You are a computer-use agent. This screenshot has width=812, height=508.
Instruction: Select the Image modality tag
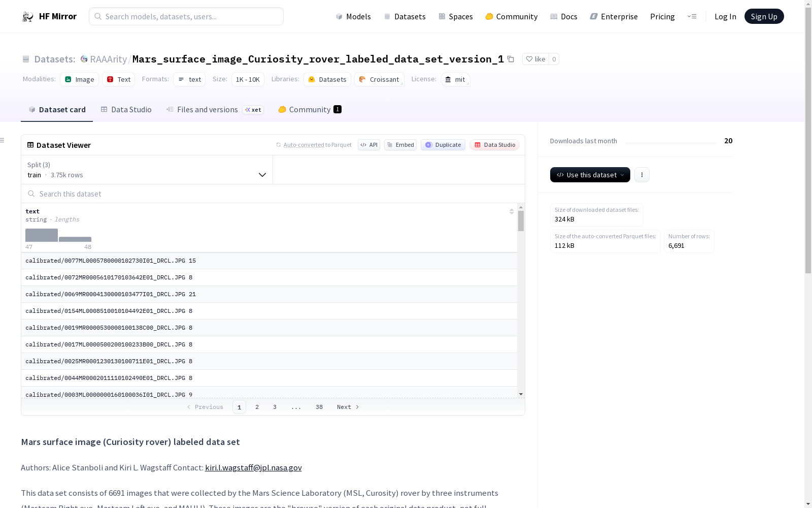(80, 79)
